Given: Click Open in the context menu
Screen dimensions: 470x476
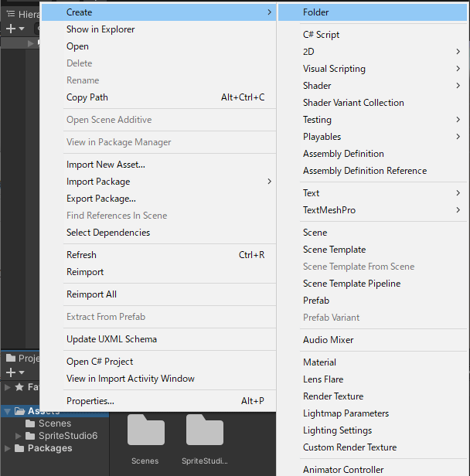Looking at the screenshot, I should point(158,46).
